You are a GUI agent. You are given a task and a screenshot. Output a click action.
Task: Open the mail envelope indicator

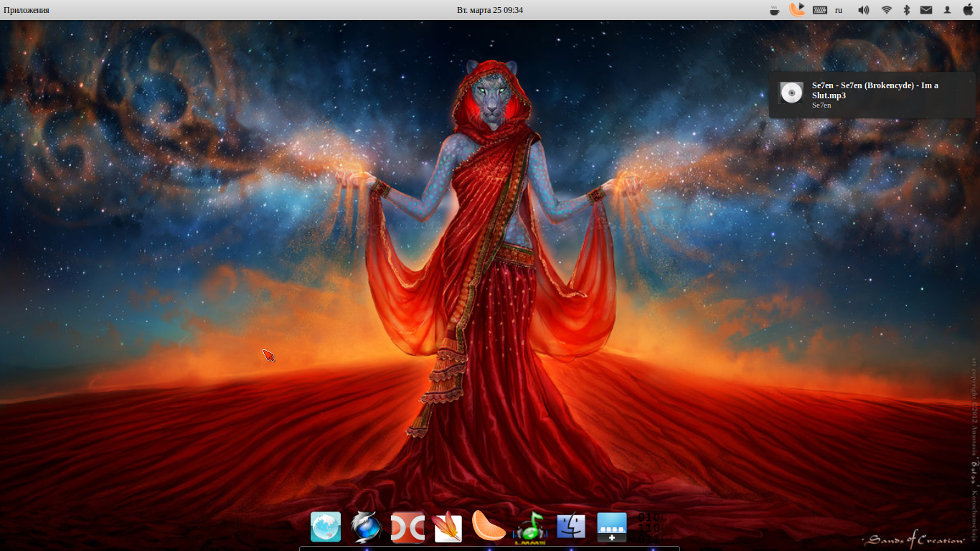[x=926, y=10]
